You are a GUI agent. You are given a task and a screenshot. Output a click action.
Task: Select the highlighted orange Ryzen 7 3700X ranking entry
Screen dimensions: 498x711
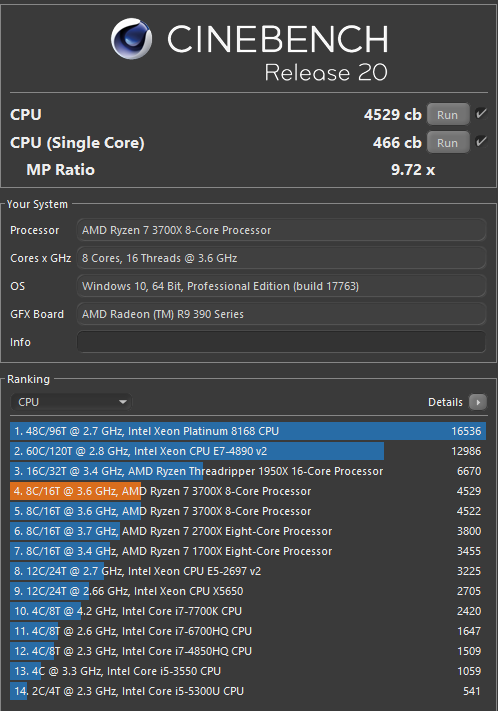tap(248, 491)
